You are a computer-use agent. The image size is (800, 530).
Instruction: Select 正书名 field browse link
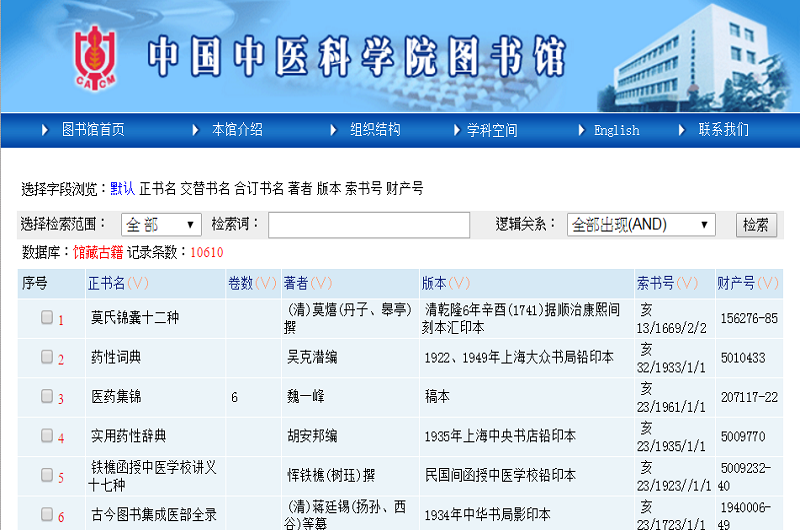[x=158, y=189]
